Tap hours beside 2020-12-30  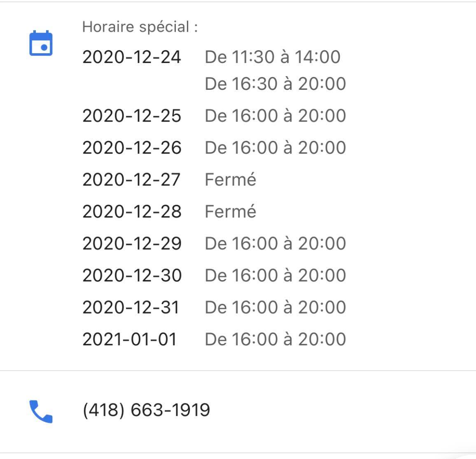tap(275, 275)
